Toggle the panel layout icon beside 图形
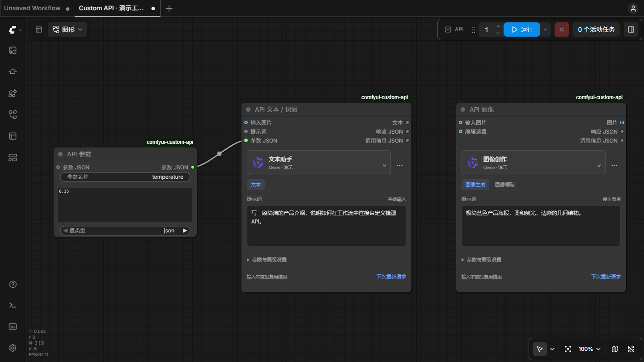 pos(39,29)
